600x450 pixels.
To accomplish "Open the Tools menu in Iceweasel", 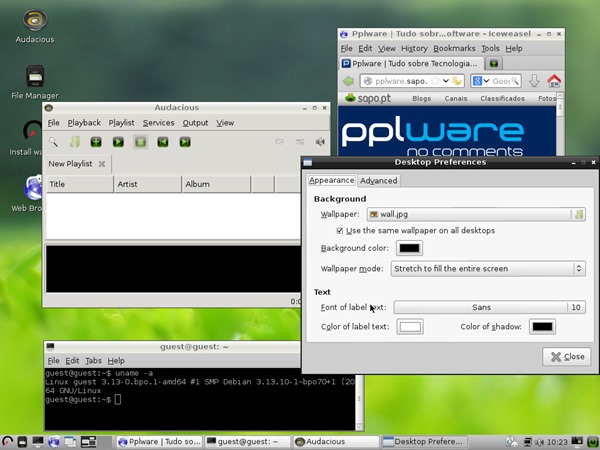I will (490, 49).
